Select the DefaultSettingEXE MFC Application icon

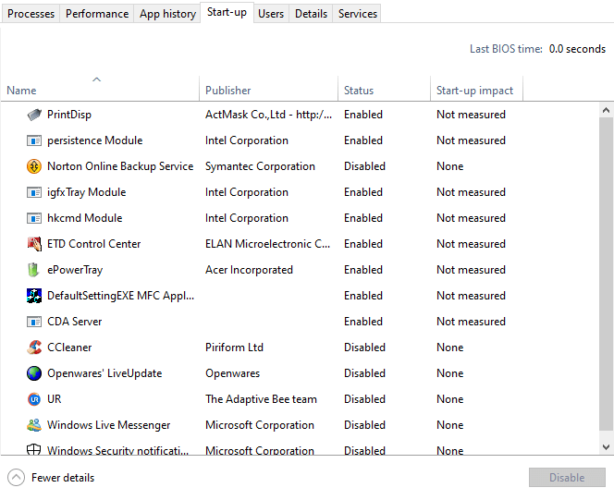[x=34, y=296]
